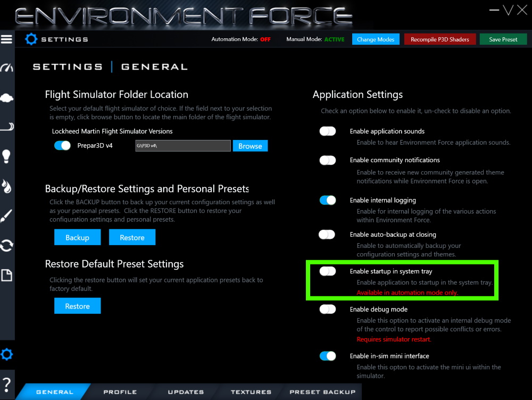Open the lightbulb lighting sidebar icon
The height and width of the screenshot is (400, 532).
[6, 156]
